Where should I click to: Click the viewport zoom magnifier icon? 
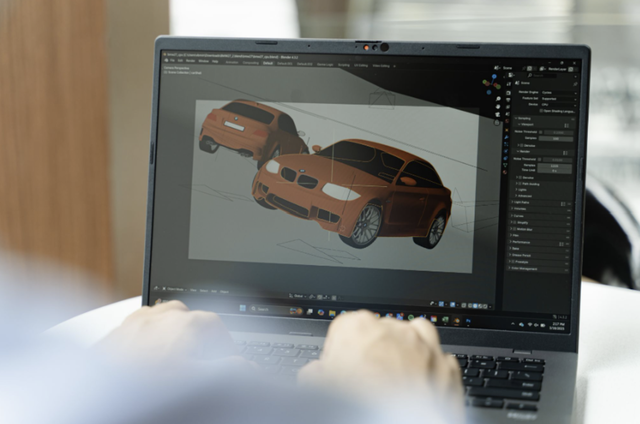tap(498, 99)
